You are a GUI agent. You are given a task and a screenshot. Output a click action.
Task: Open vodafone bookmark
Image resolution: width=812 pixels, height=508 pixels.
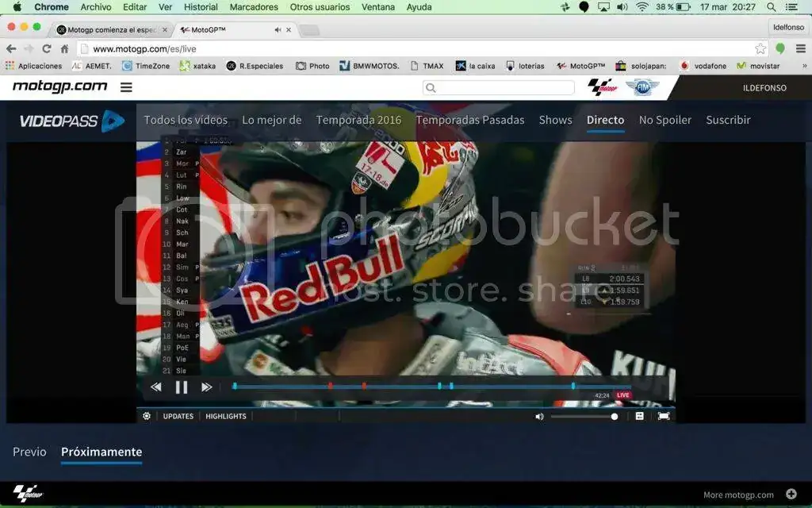(703, 66)
